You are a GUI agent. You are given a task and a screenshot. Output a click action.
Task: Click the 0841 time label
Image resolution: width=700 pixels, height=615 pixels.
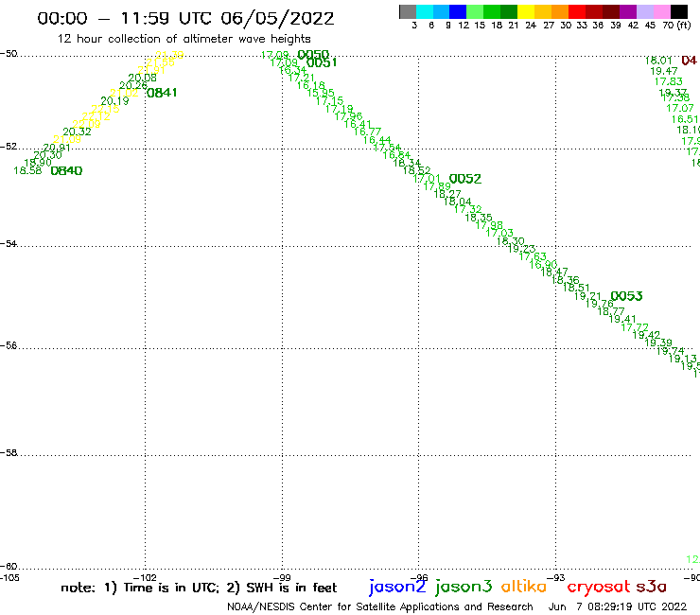click(162, 93)
